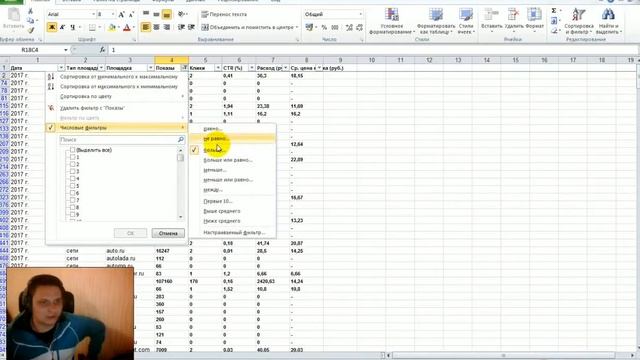Click the Format Painter brush icon
The height and width of the screenshot is (360, 640).
point(31,29)
